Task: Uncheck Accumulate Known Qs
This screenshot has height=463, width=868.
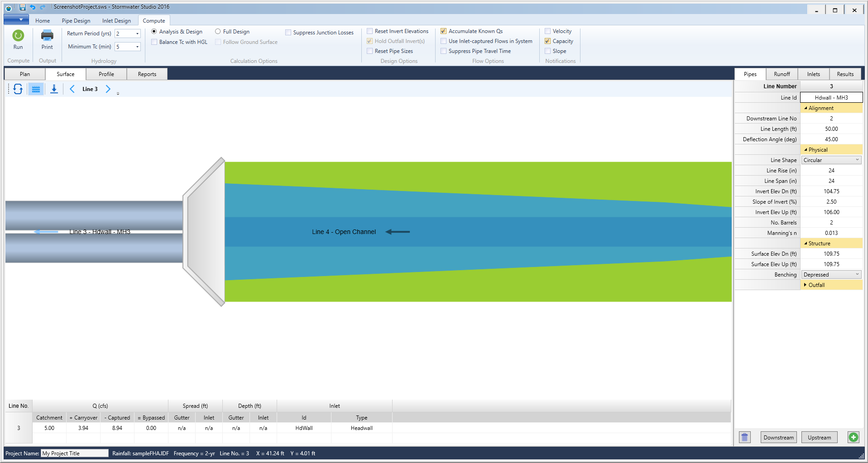Action: point(443,31)
